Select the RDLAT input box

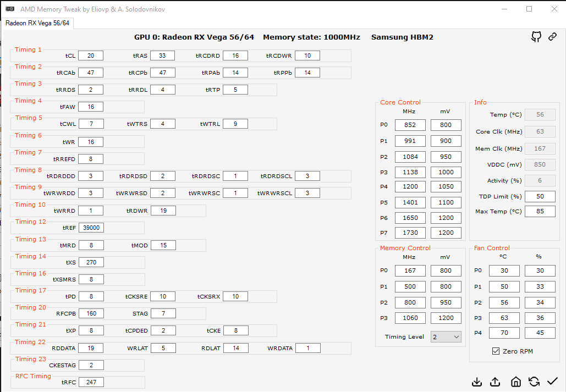236,348
